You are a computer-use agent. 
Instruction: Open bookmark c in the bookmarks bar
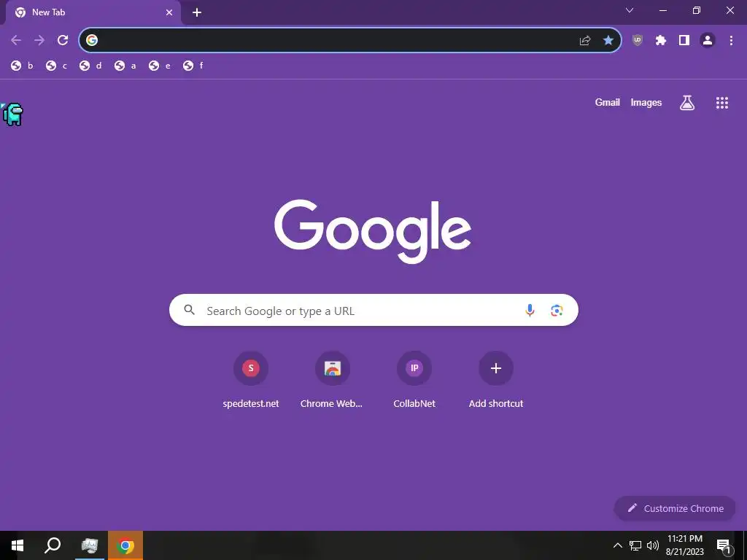57,66
